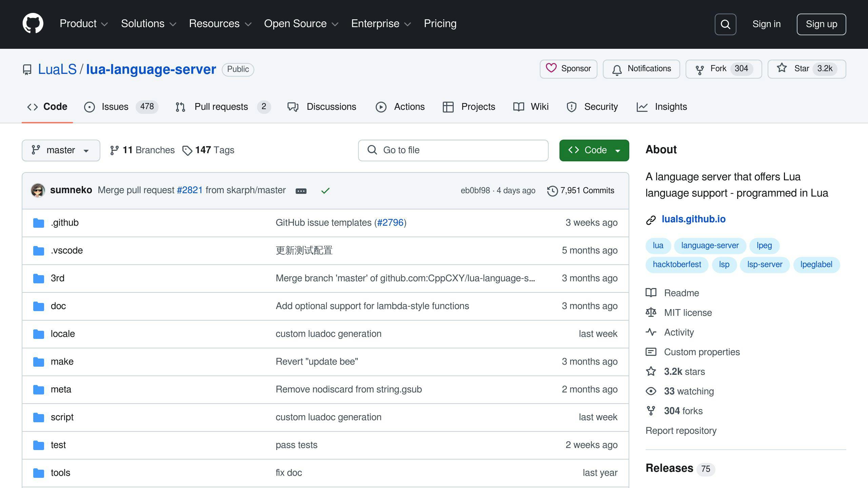Click the test folder icon
The image size is (868, 488).
39,445
